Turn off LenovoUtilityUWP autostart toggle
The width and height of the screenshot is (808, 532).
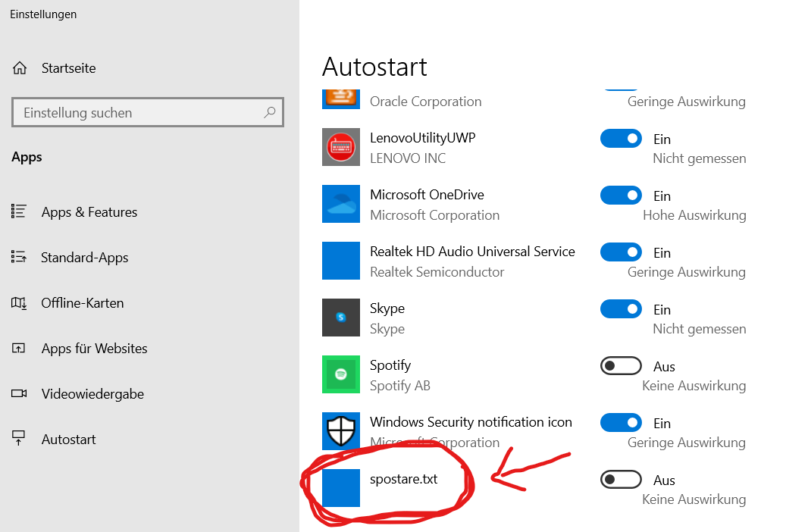pos(621,139)
